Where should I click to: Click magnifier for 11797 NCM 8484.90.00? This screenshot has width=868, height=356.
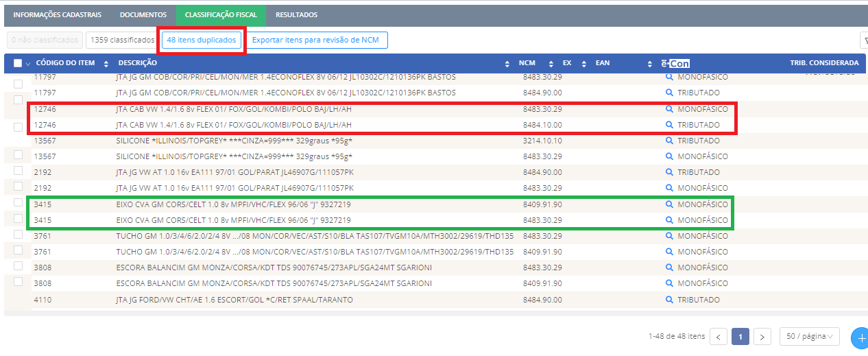pos(669,93)
